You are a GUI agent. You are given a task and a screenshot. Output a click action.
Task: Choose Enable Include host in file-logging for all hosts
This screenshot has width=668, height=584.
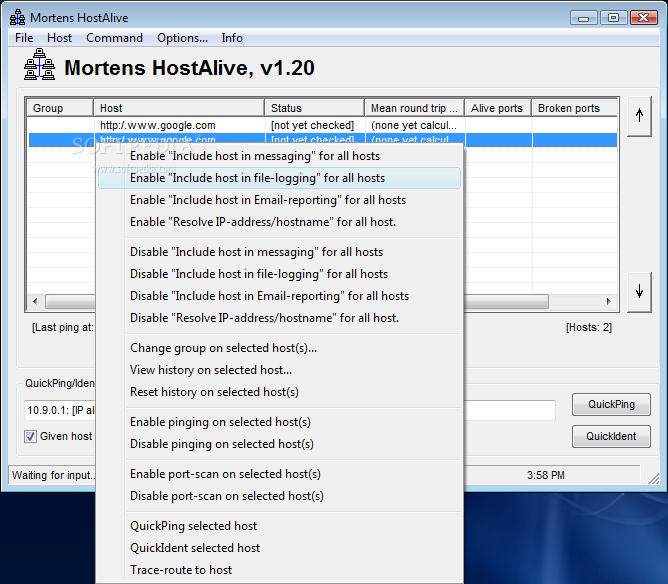coord(279,178)
